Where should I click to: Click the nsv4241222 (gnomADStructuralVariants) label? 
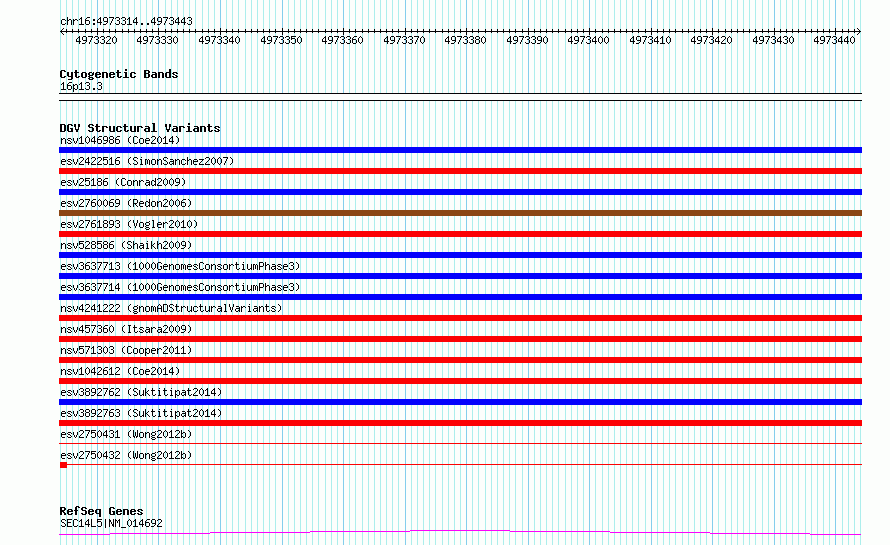pos(171,308)
